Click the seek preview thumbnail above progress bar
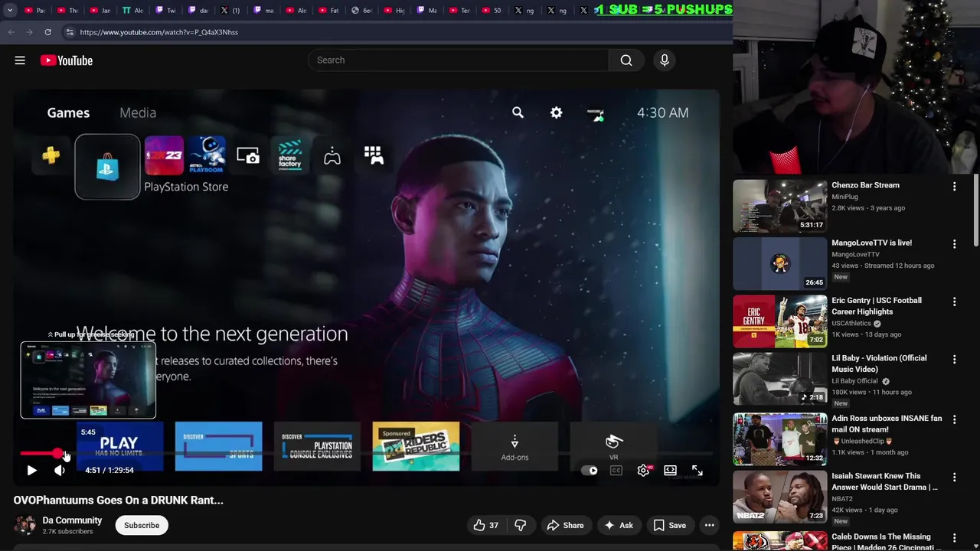The height and width of the screenshot is (551, 980). click(x=88, y=380)
